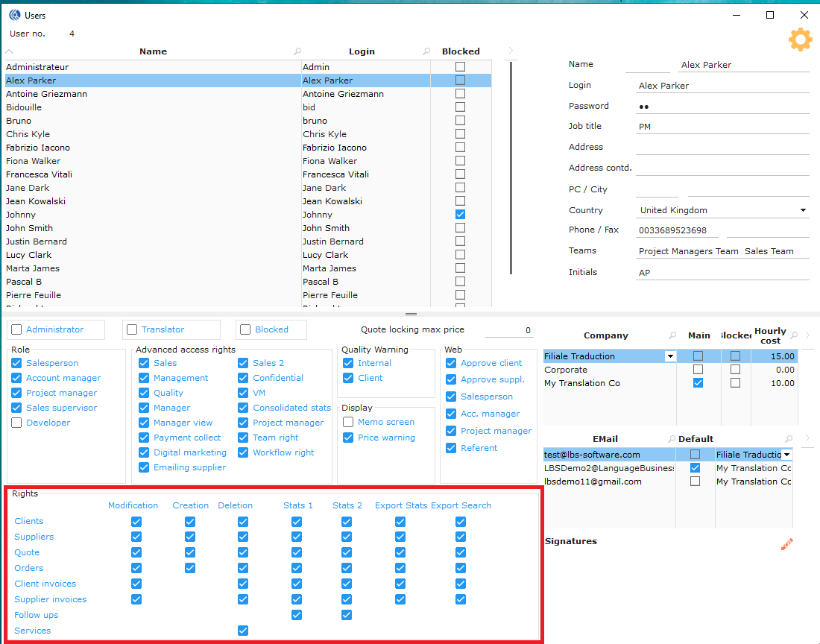Select the lbsdemo11@gmail.com email row
The width and height of the screenshot is (820, 644).
pos(593,482)
